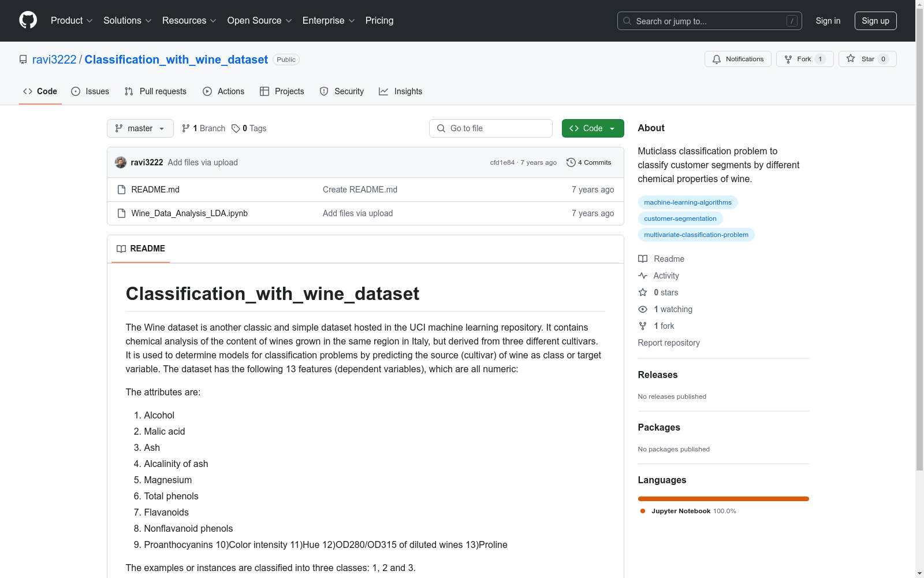Screen dimensions: 924x578
Task: Click the Fork count badge 1
Action: (x=820, y=59)
